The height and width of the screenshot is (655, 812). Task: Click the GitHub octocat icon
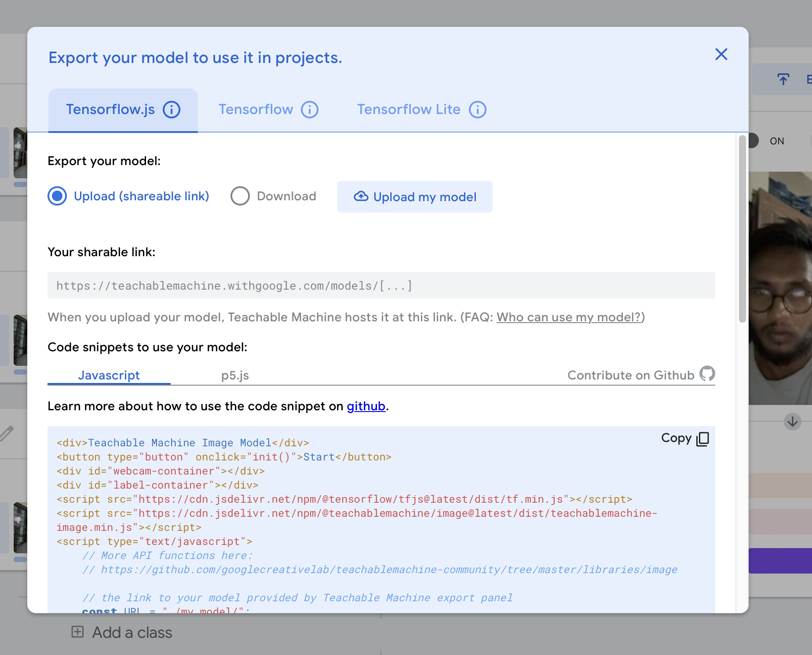point(707,374)
